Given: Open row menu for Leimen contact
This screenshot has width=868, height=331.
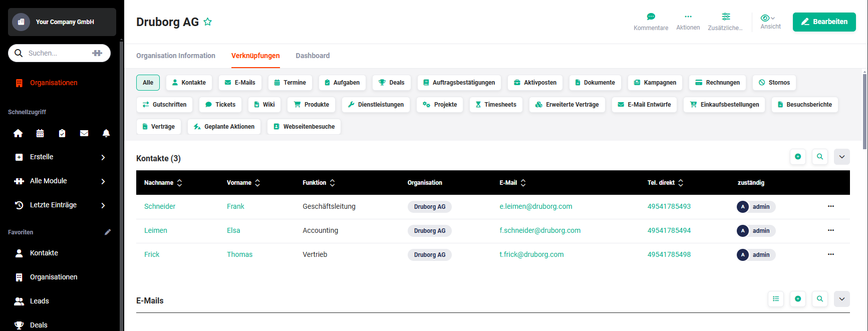Looking at the screenshot, I should (831, 230).
